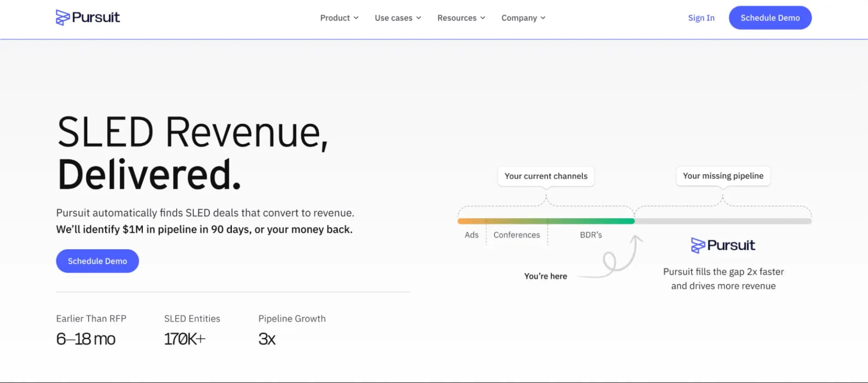Screen dimensions: 868x383
Task: Open the Use cases menu
Action: (x=398, y=18)
